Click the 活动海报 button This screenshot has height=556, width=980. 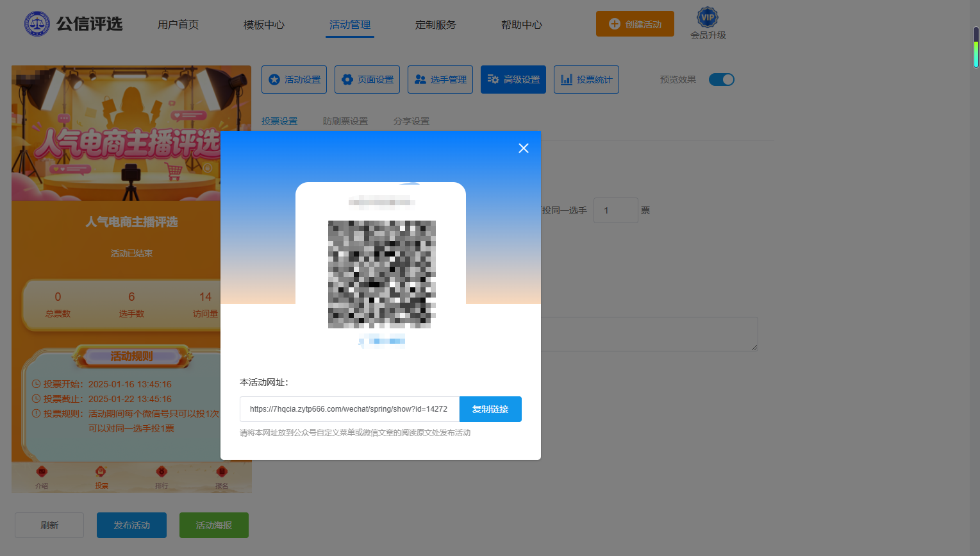click(x=214, y=525)
